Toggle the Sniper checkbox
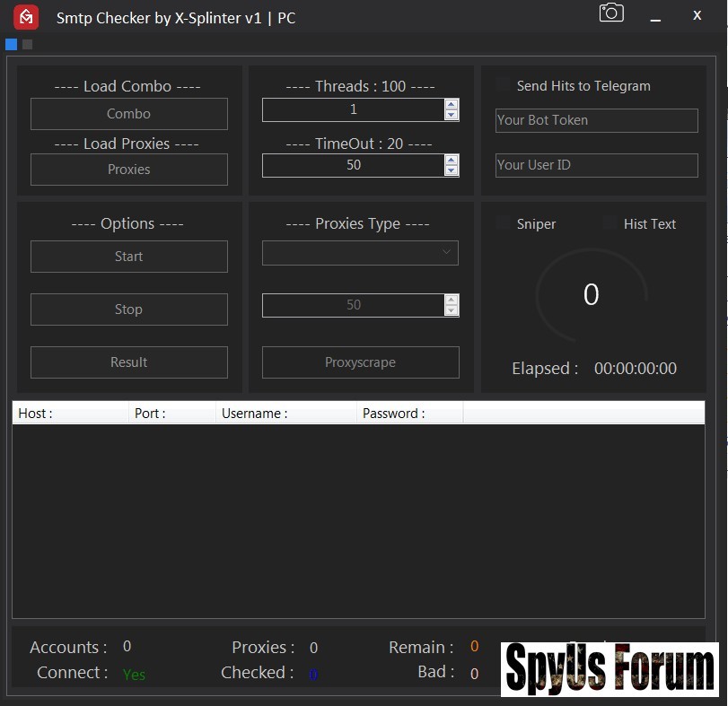This screenshot has width=728, height=706. (503, 223)
